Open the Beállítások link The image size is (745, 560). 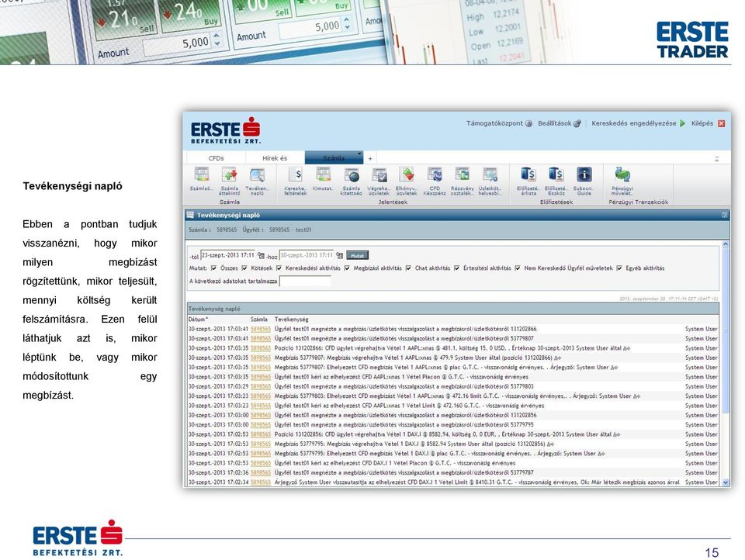(554, 123)
